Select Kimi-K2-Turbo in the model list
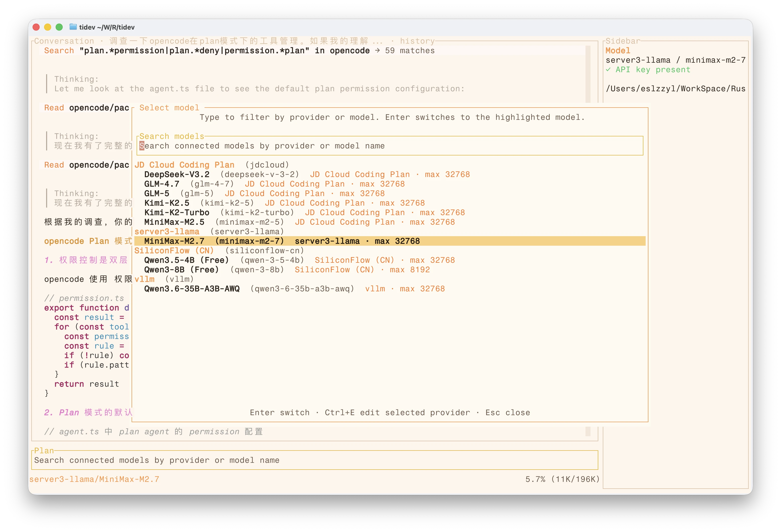Viewport: 781px width, 532px height. [177, 212]
